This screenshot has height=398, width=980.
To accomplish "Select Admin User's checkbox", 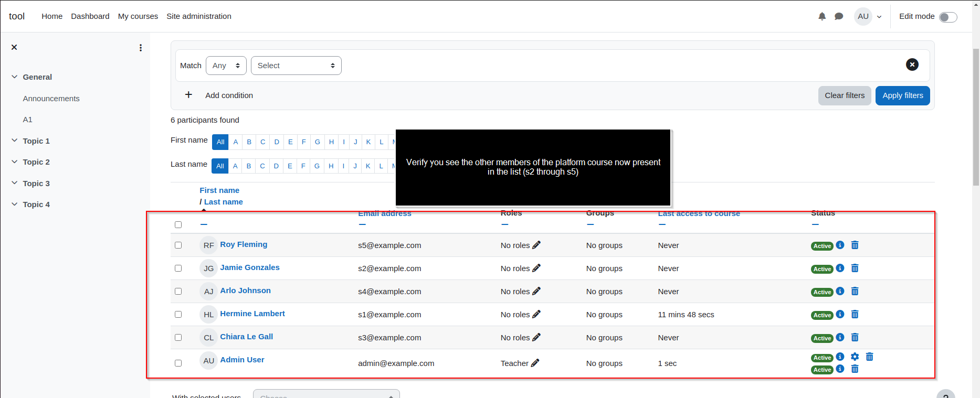I will click(178, 363).
